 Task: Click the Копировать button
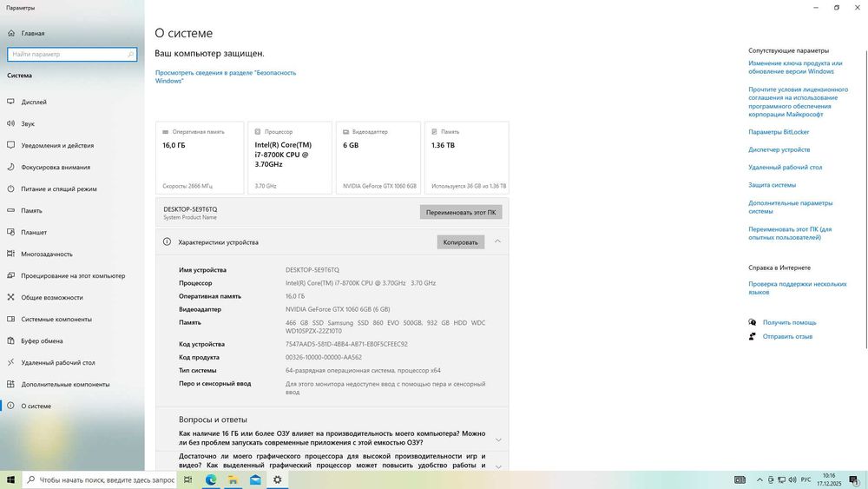point(461,242)
